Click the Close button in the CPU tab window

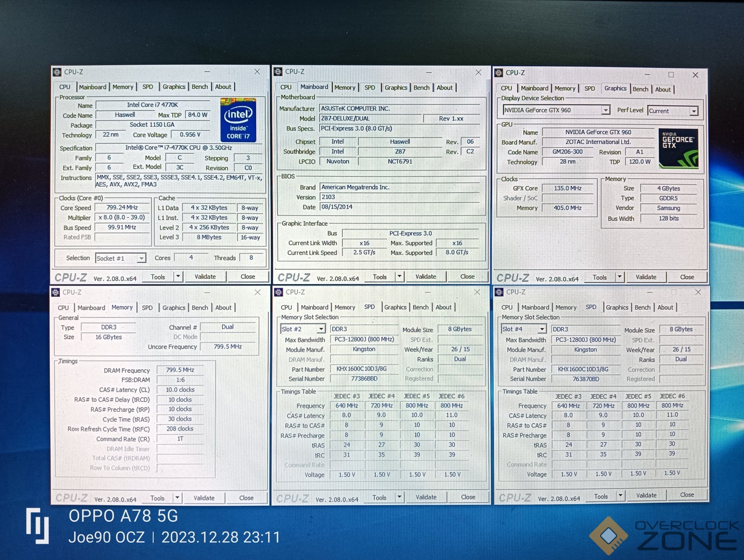(248, 277)
